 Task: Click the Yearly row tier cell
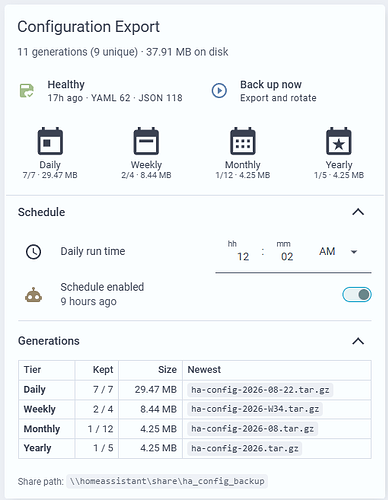point(47,448)
